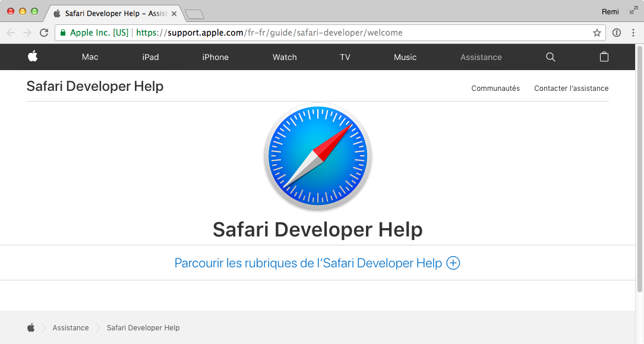Open the Music navigation item
Viewport: 644px width, 344px height.
pos(405,57)
